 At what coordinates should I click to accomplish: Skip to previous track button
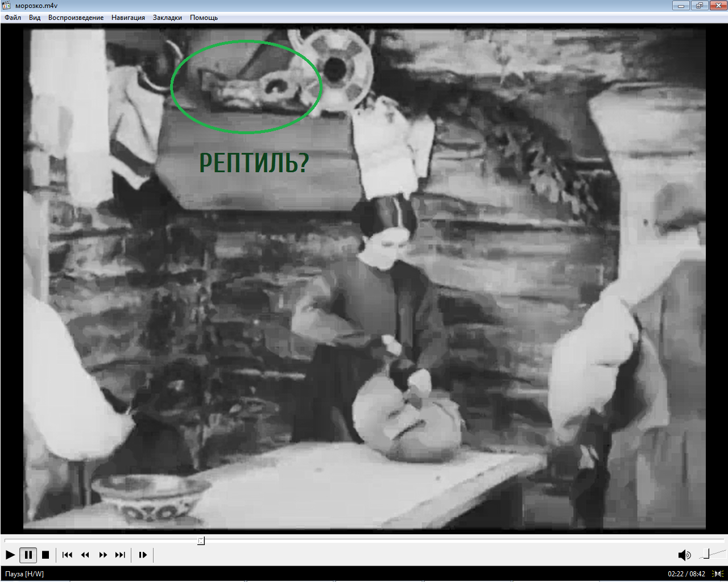[x=67, y=555]
